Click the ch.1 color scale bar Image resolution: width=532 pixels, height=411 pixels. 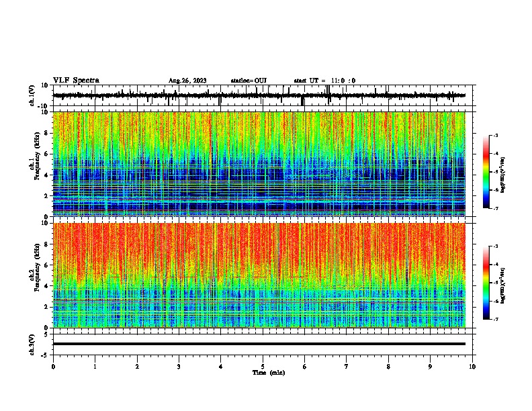486,172
